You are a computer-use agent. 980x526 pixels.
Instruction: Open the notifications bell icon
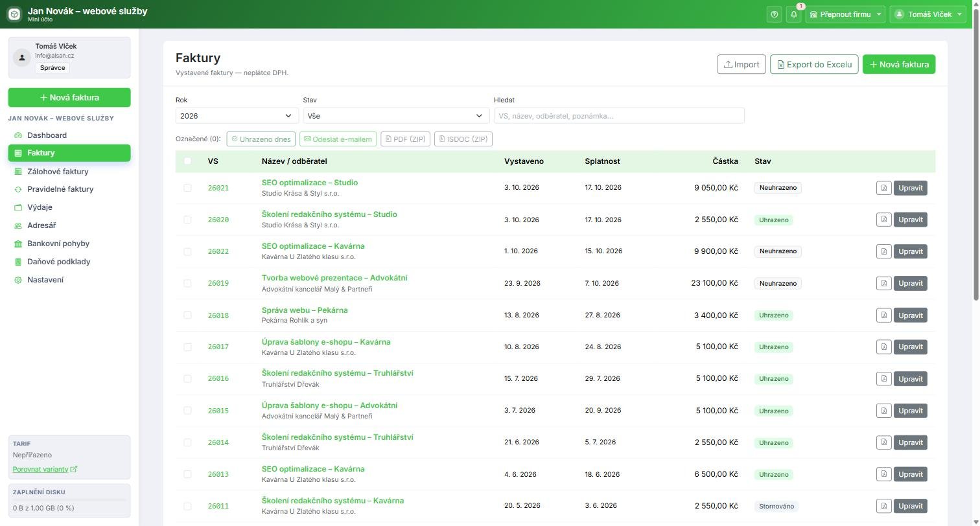pos(793,14)
